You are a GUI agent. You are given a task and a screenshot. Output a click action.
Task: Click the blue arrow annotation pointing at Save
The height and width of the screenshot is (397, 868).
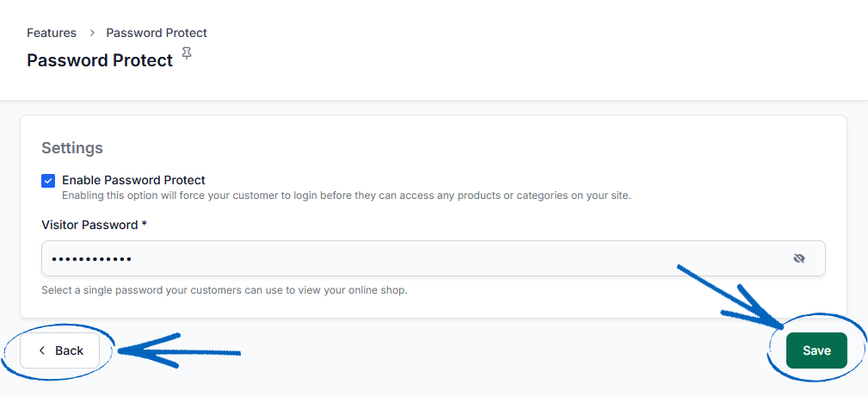[730, 296]
